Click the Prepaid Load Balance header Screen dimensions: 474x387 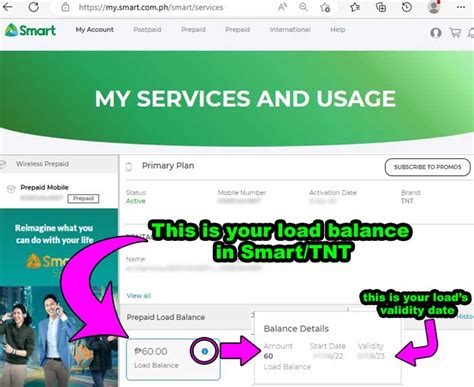click(166, 317)
